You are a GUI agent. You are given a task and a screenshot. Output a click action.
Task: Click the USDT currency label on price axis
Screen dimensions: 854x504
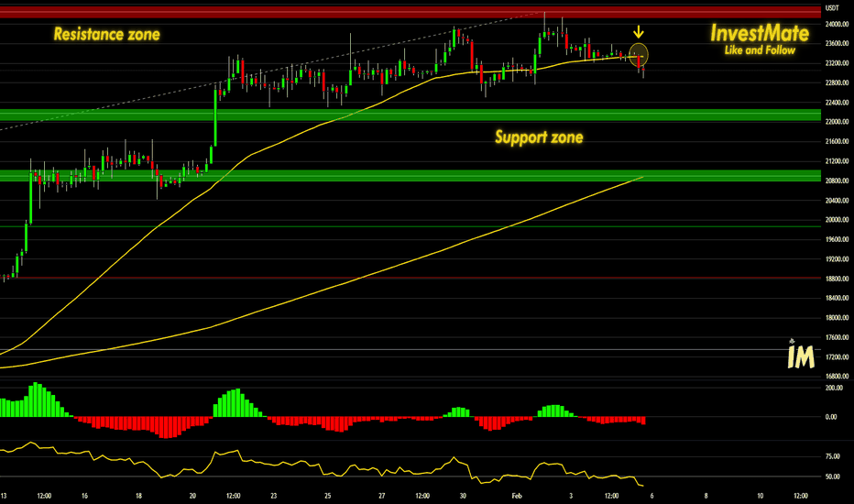coord(832,8)
